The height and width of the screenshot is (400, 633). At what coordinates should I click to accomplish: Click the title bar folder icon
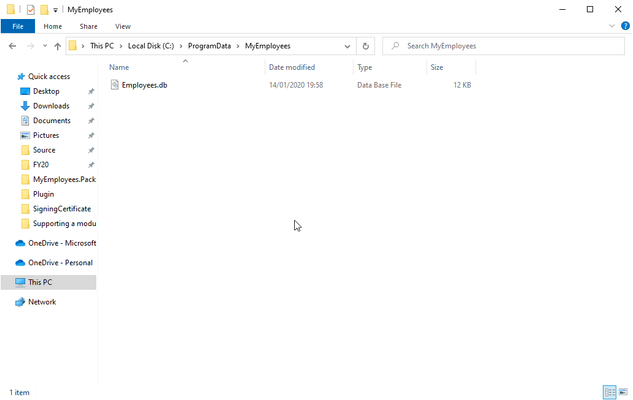(x=11, y=9)
